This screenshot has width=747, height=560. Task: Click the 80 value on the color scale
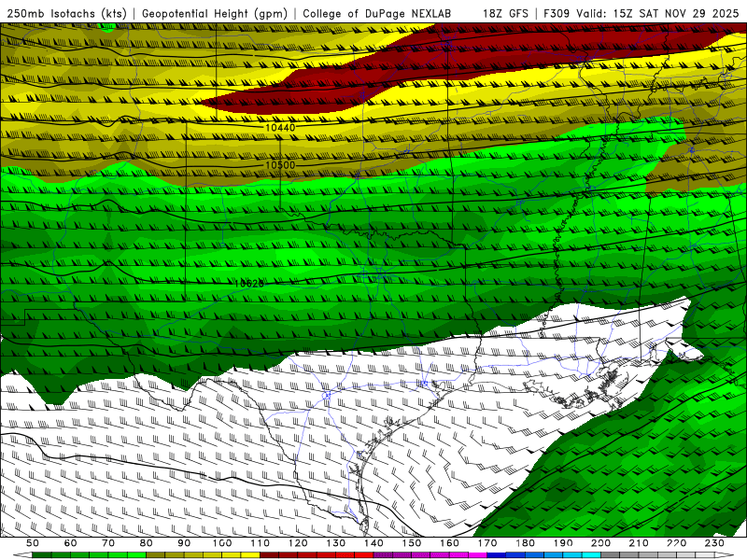146,543
